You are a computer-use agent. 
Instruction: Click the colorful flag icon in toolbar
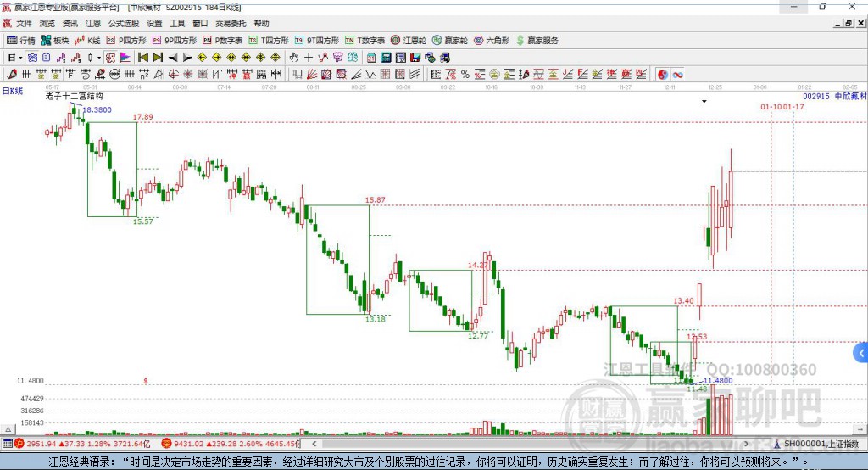coord(125,58)
